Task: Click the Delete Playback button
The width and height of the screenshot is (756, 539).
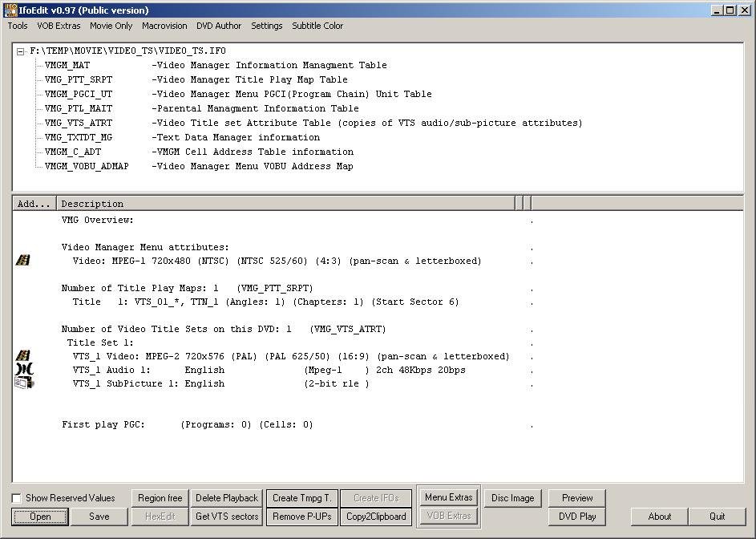Action: pos(227,498)
